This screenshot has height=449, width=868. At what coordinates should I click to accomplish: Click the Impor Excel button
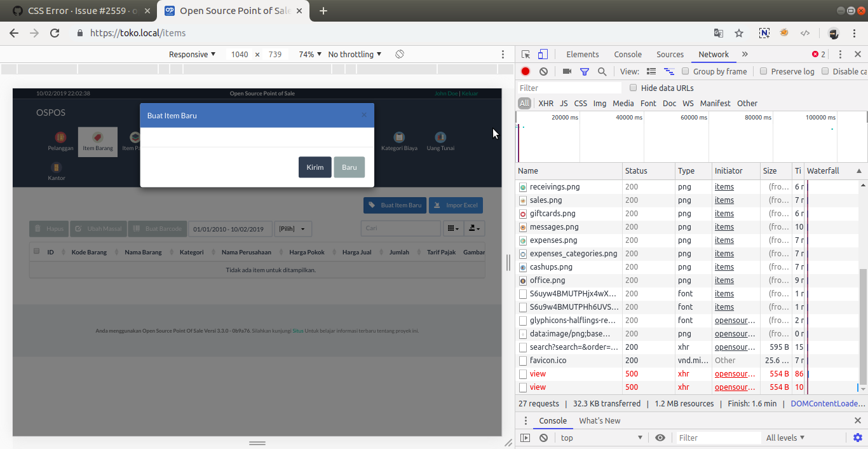click(456, 205)
